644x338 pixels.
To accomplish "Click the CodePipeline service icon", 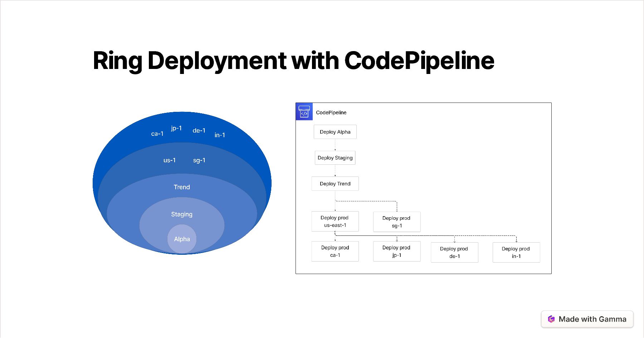I will click(304, 111).
